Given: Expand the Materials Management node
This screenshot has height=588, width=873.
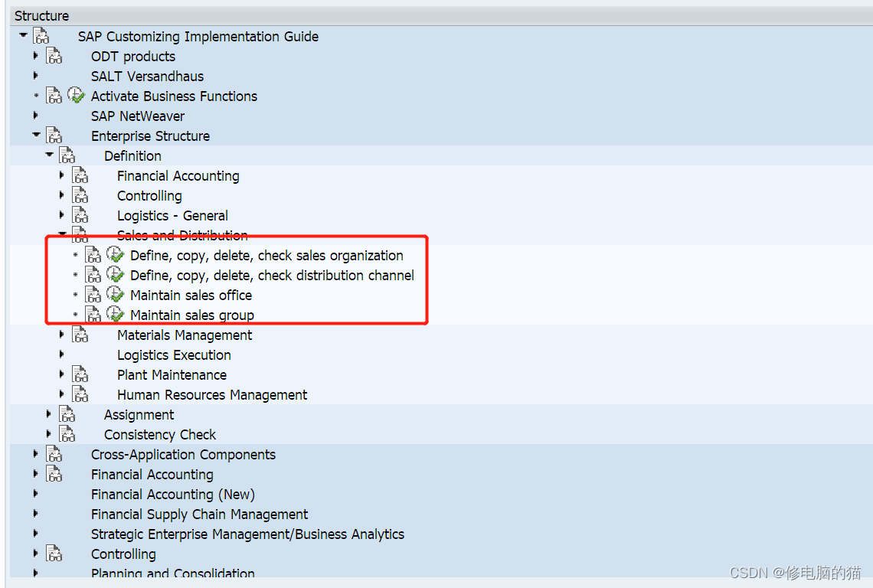Looking at the screenshot, I should pos(62,335).
